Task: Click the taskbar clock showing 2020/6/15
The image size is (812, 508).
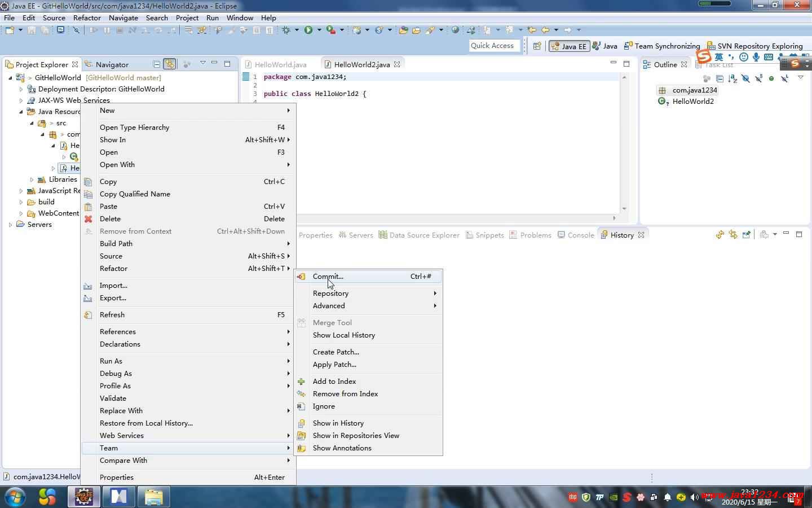Action: 749,497
